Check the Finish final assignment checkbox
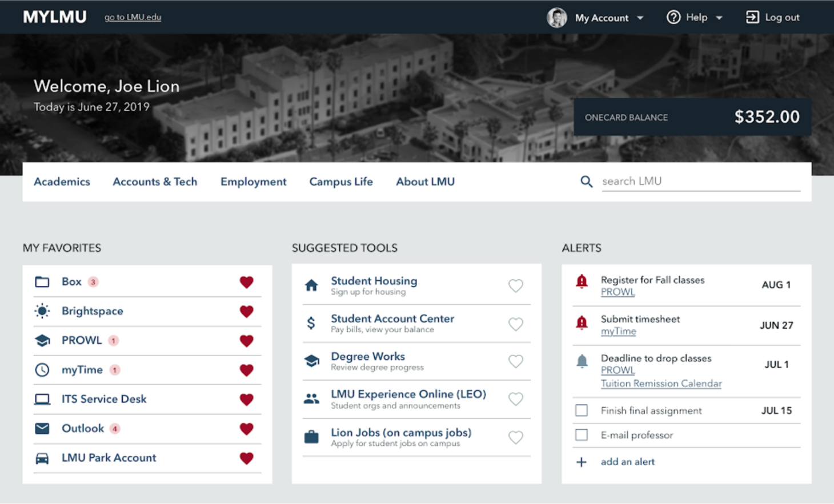This screenshot has width=834, height=504. point(582,410)
